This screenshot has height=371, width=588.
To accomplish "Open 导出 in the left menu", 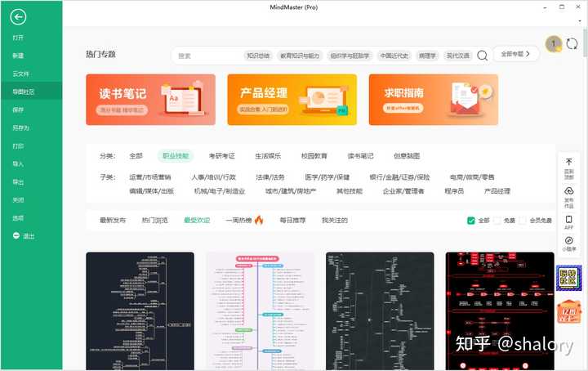I will [18, 182].
